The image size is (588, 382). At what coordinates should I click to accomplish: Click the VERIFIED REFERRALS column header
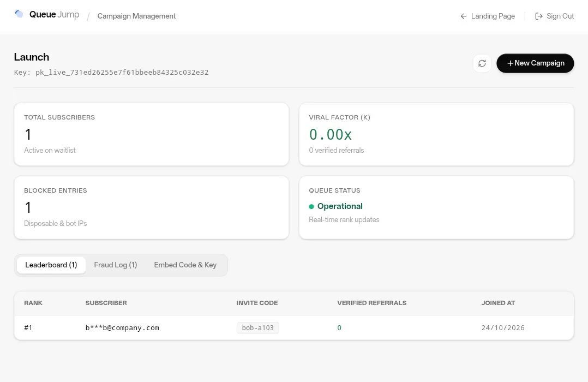(x=371, y=303)
